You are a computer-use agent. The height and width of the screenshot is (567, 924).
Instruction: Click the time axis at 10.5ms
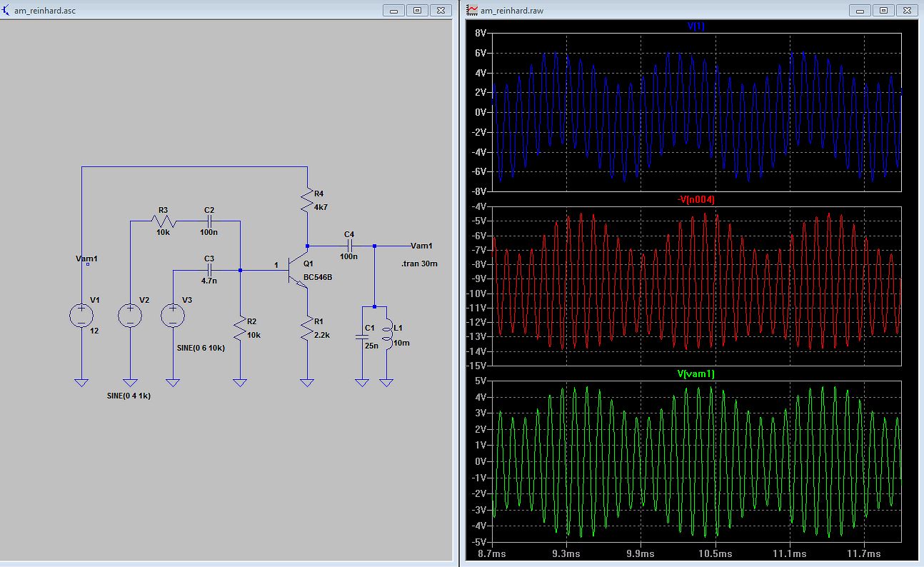click(715, 553)
